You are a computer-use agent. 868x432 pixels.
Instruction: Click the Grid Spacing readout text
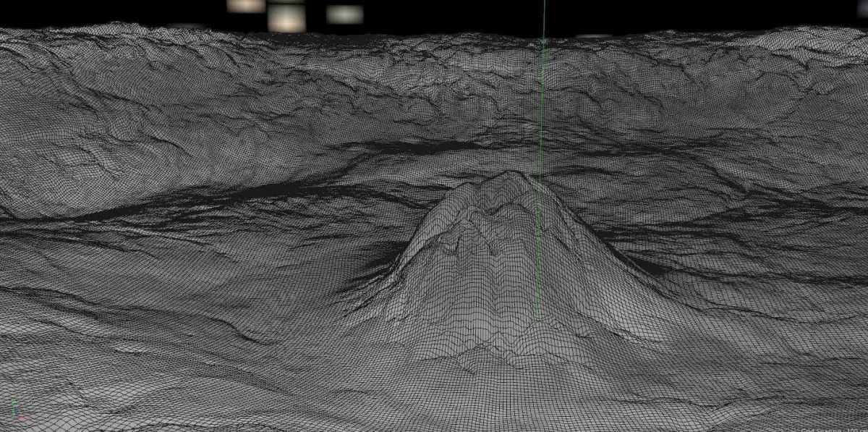point(833,430)
